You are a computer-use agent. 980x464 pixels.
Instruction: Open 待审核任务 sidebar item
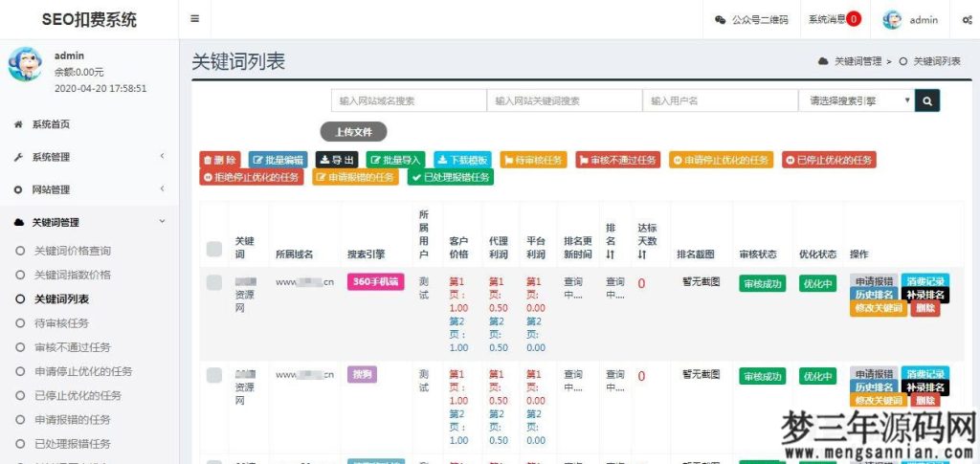point(61,322)
